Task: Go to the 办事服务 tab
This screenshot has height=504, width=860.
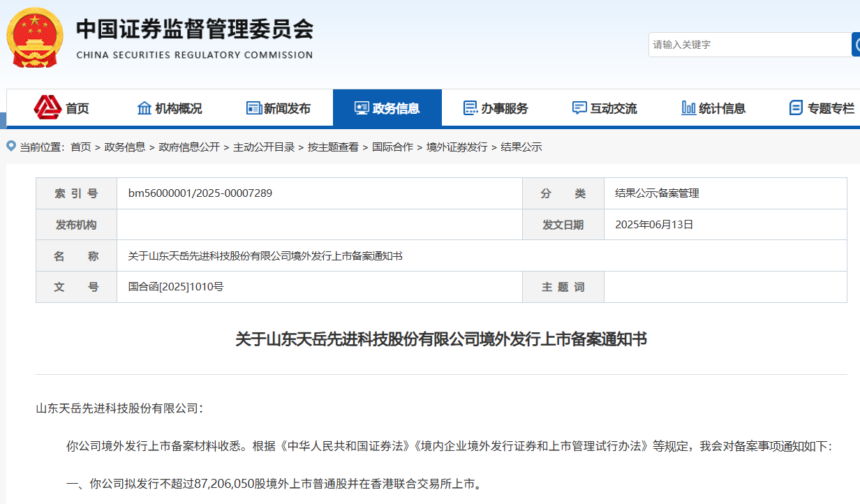Action: [x=496, y=108]
